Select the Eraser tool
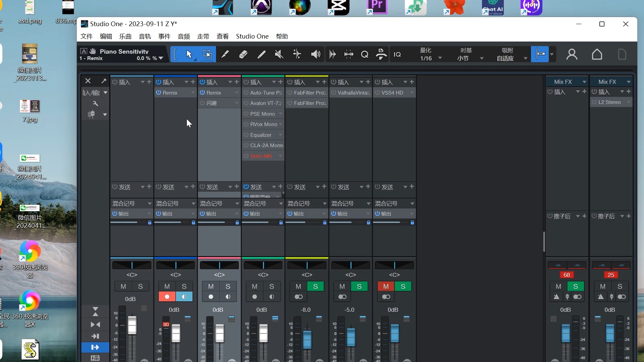The height and width of the screenshot is (362, 644). (243, 54)
